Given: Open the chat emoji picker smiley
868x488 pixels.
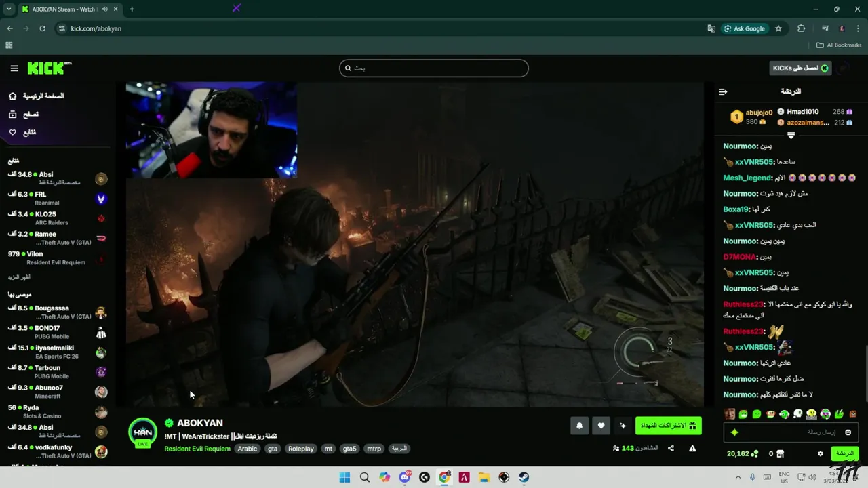Looking at the screenshot, I should (848, 432).
